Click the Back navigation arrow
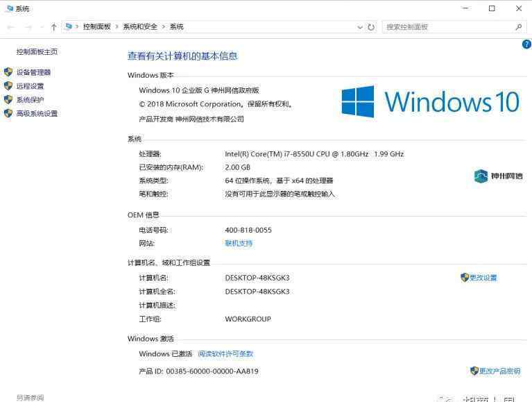532x402 pixels. pyautogui.click(x=10, y=27)
